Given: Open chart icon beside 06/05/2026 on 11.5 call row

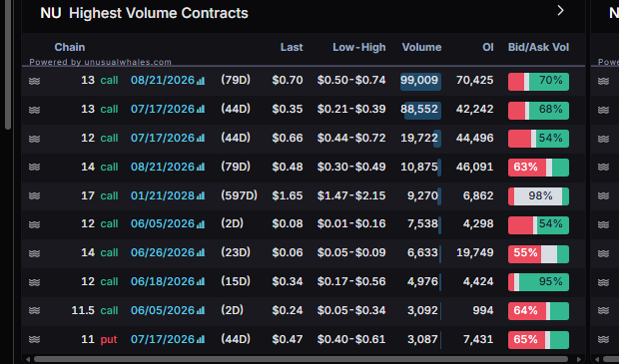Looking at the screenshot, I should (201, 311).
